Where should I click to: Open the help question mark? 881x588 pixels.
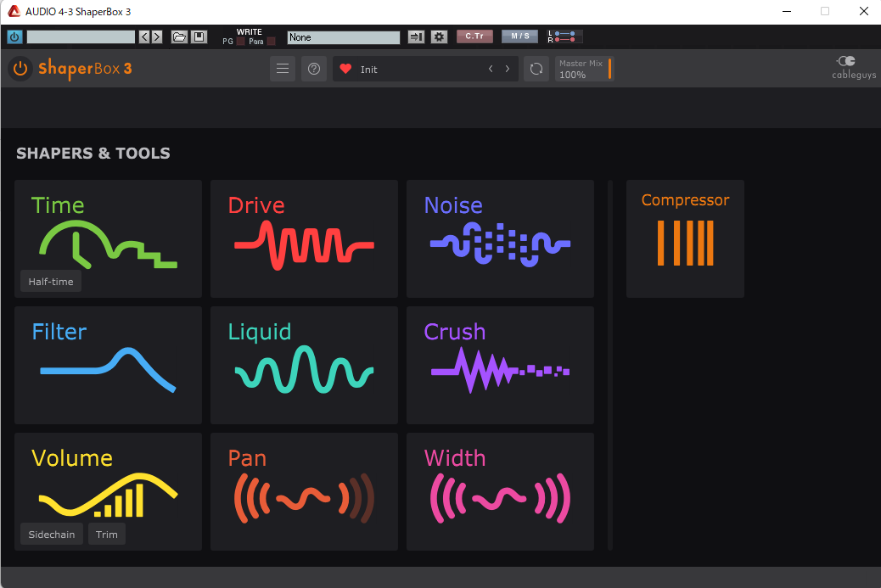[314, 69]
